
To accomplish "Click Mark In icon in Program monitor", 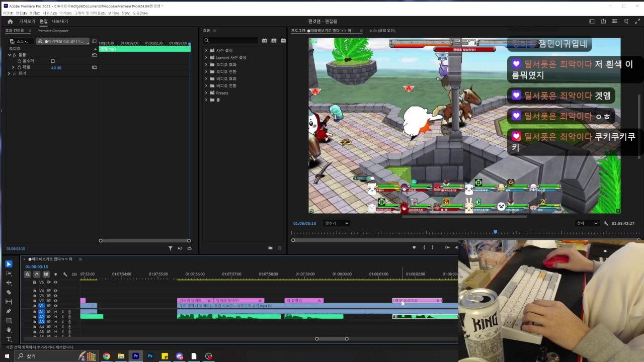I will pyautogui.click(x=424, y=247).
